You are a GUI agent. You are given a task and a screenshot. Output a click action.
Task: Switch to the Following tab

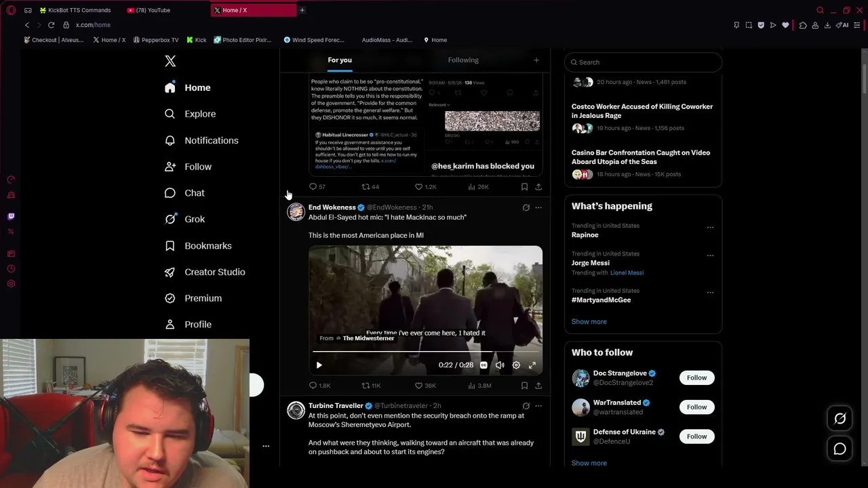[463, 60]
